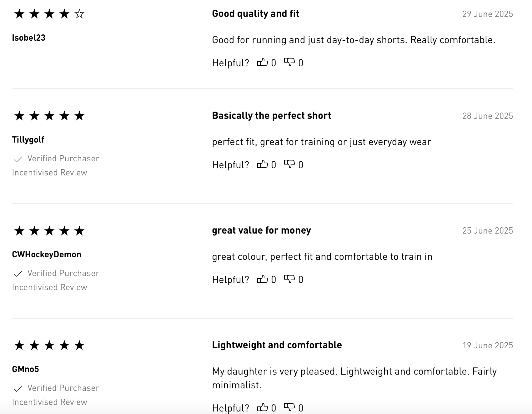Click the 28 June 2025 review date

point(488,116)
